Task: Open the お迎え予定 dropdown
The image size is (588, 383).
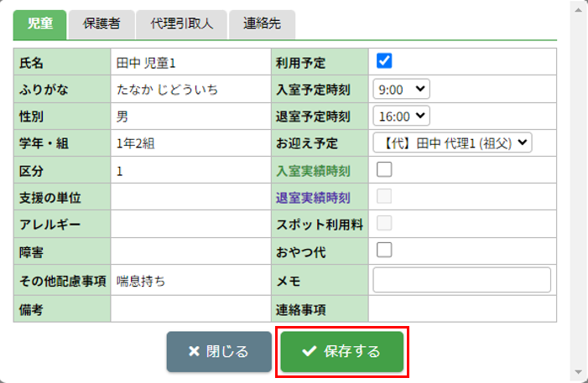Action: point(453,143)
